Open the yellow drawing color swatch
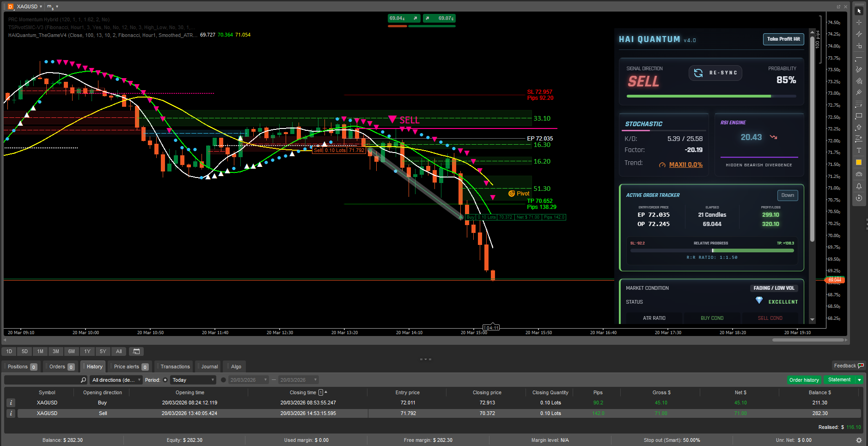 (859, 162)
